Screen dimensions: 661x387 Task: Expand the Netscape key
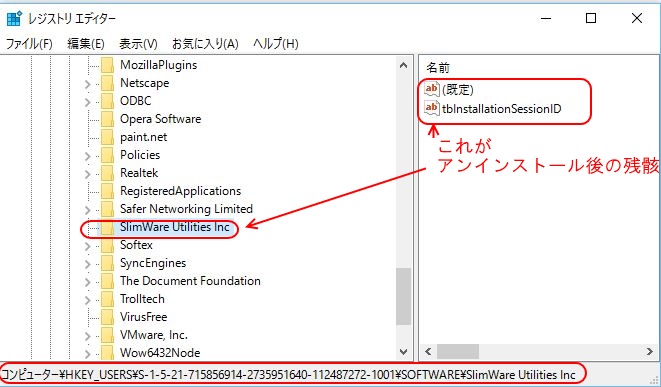tap(88, 84)
